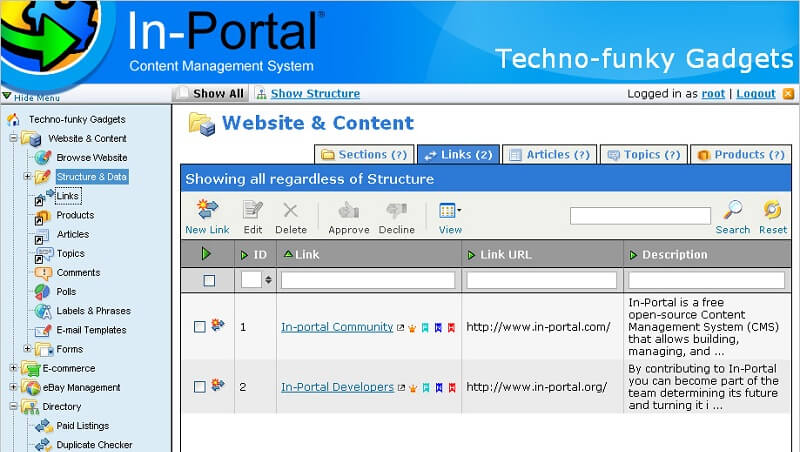Screen dimensions: 800x452
Task: Click the red flag icon in In-portal Community row
Action: (x=451, y=328)
